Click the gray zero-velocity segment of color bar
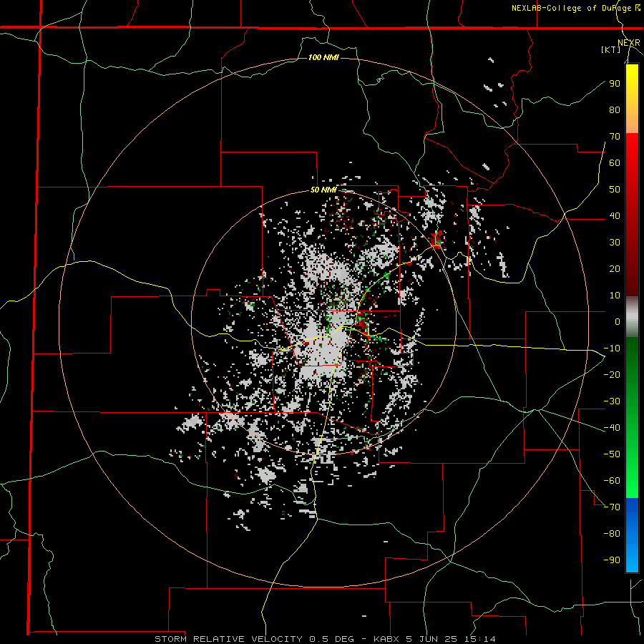Image resolution: width=644 pixels, height=644 pixels. tap(632, 317)
